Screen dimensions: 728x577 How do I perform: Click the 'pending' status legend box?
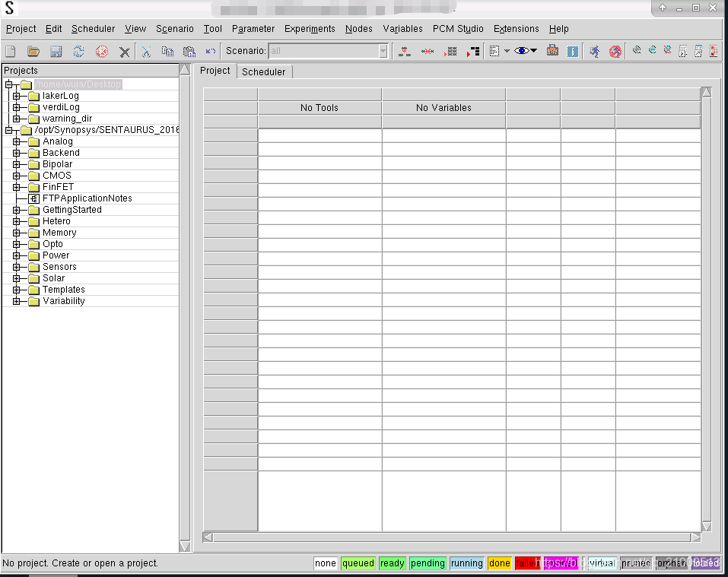tap(428, 563)
